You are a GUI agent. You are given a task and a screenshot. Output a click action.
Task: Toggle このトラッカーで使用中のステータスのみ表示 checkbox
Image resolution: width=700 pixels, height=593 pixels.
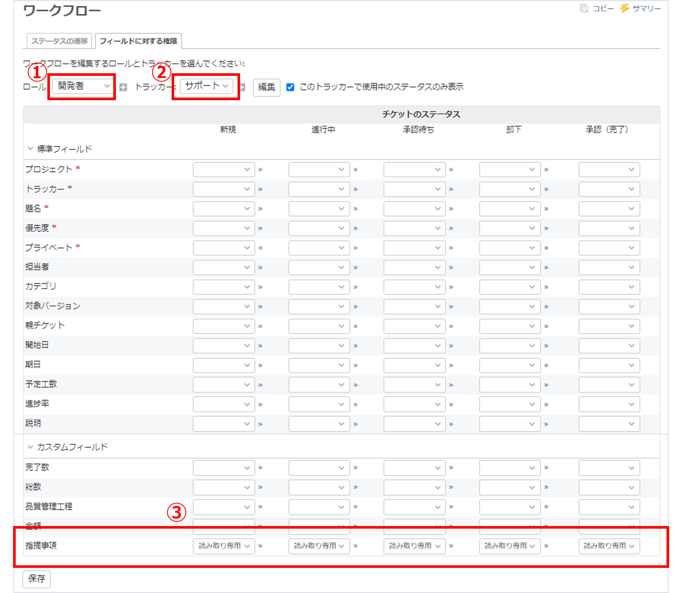pyautogui.click(x=290, y=87)
